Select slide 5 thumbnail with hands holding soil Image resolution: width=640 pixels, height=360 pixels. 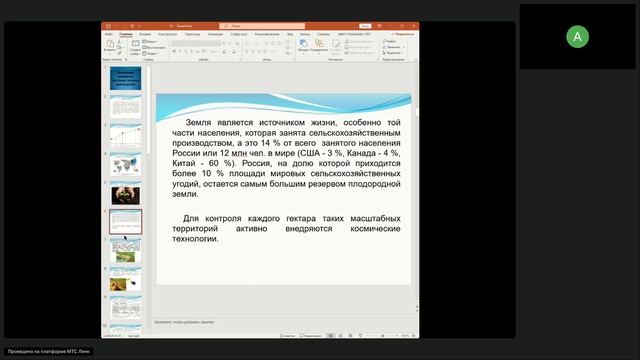point(125,193)
